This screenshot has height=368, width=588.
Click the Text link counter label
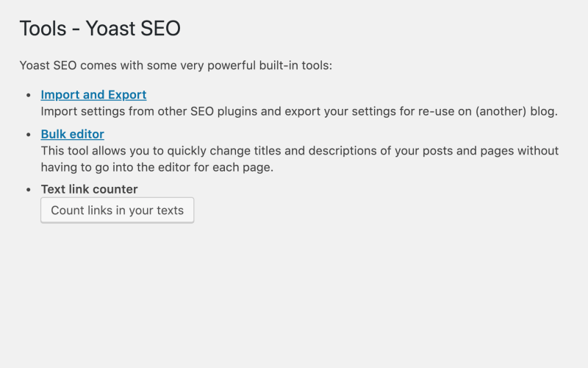[89, 189]
